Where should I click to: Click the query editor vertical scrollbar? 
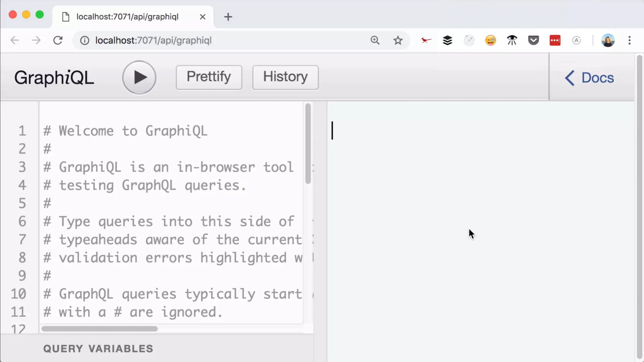click(308, 144)
